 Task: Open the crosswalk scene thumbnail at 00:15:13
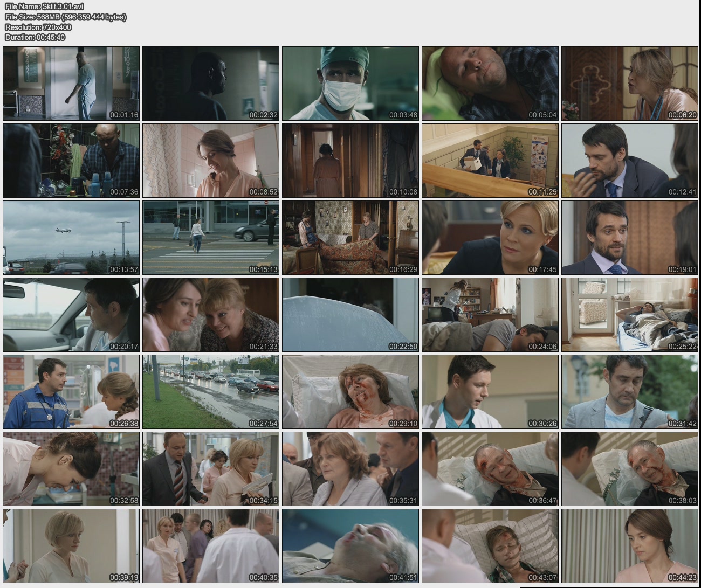211,238
